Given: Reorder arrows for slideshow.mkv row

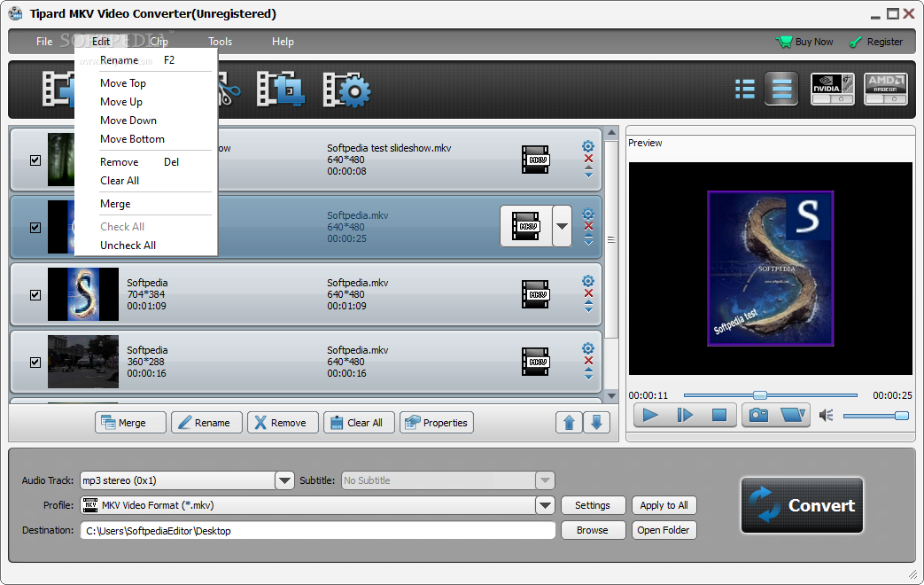Looking at the screenshot, I should tap(588, 172).
